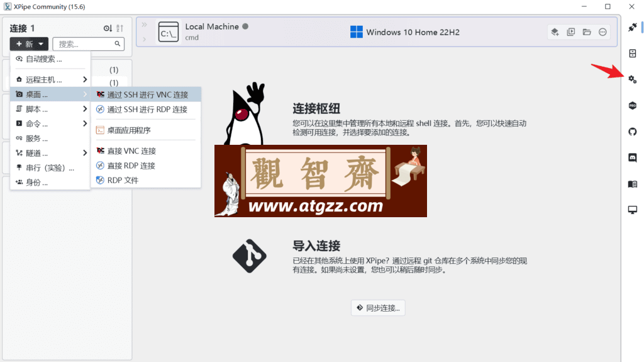Choose 通过 SSH 进行 RDP 连接

(x=146, y=110)
